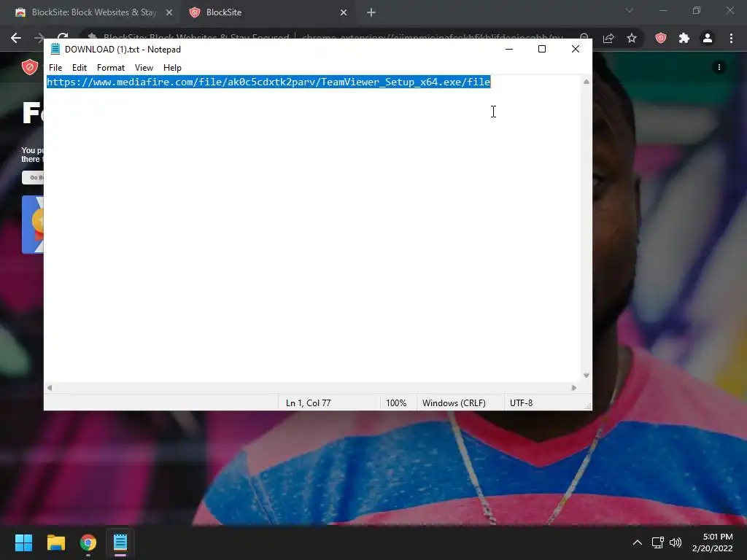
Task: Go back in Chrome
Action: (x=16, y=38)
